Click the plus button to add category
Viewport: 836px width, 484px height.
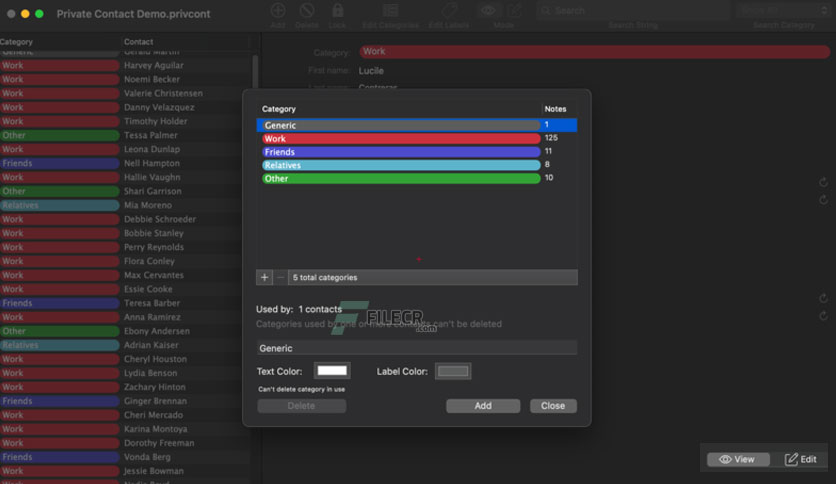pyautogui.click(x=264, y=277)
